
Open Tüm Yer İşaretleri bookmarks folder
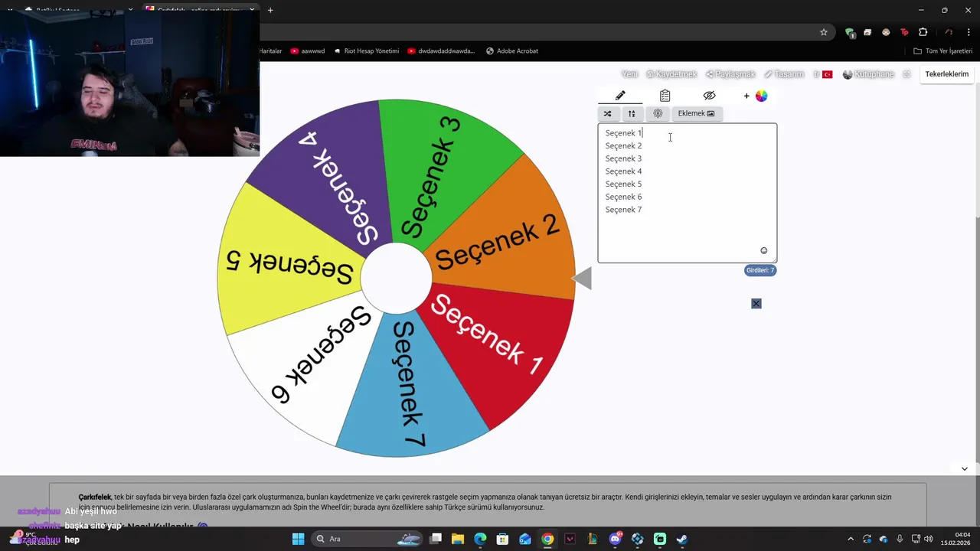(942, 51)
